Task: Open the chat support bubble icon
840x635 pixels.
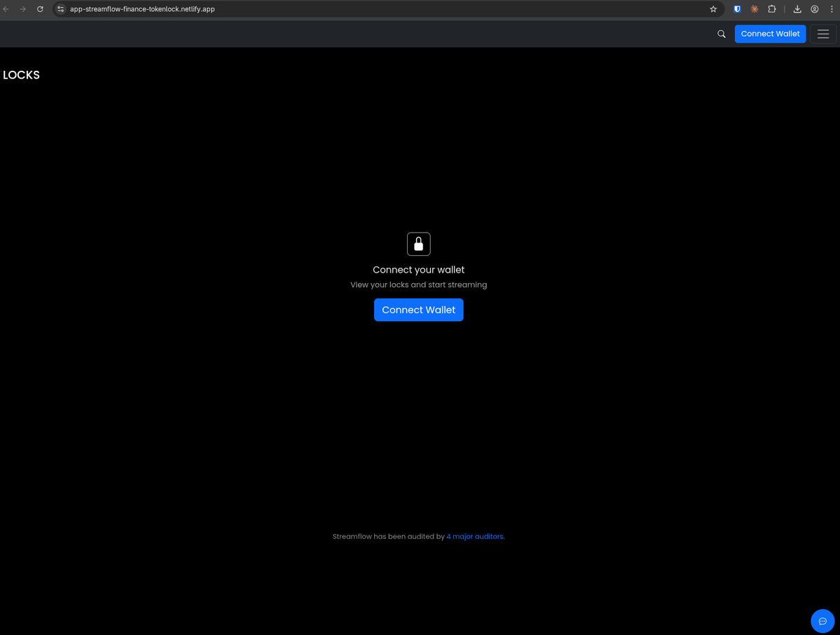Action: coord(822,621)
